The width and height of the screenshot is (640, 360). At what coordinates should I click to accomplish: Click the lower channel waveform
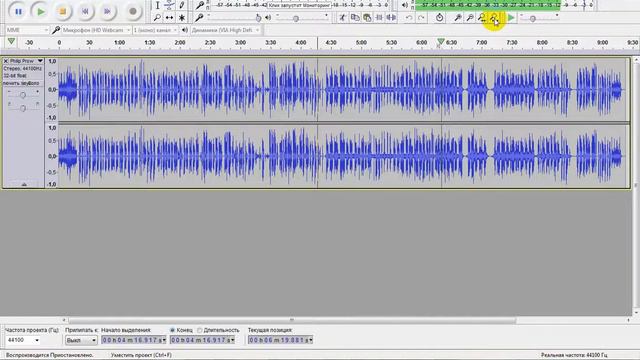point(341,156)
